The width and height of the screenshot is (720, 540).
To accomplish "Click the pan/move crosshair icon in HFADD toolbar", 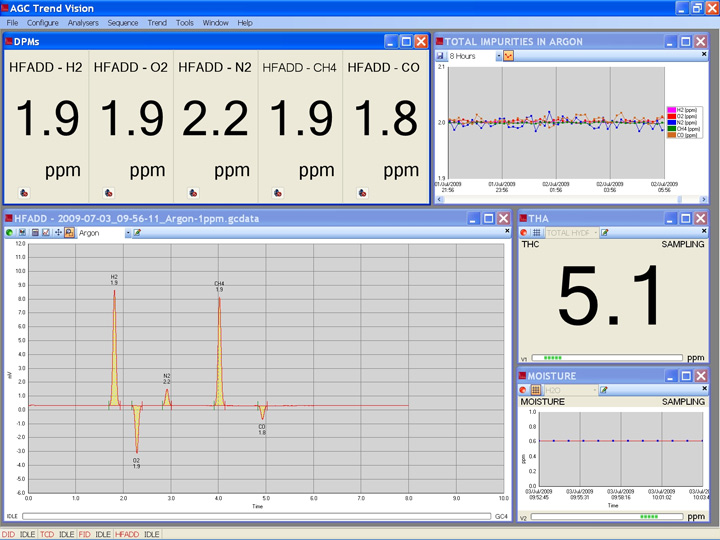I will click(58, 233).
